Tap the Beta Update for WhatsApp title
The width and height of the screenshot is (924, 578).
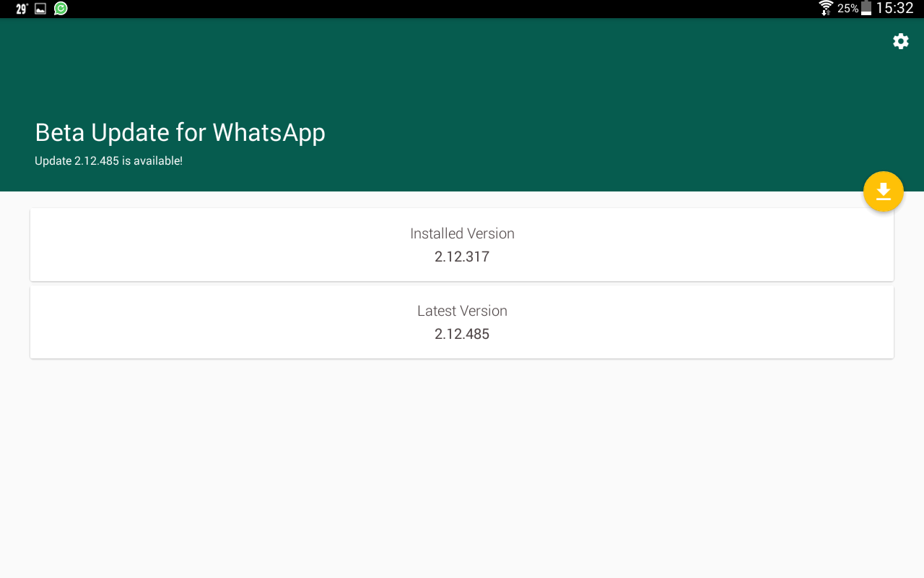click(x=180, y=133)
